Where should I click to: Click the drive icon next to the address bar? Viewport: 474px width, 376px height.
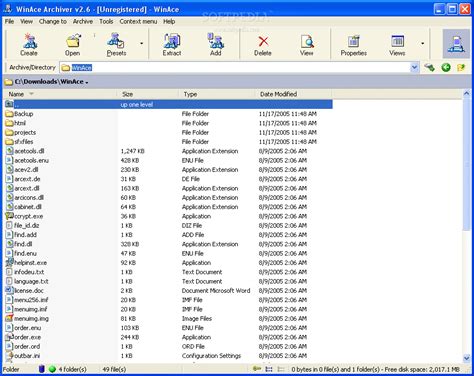click(x=429, y=68)
